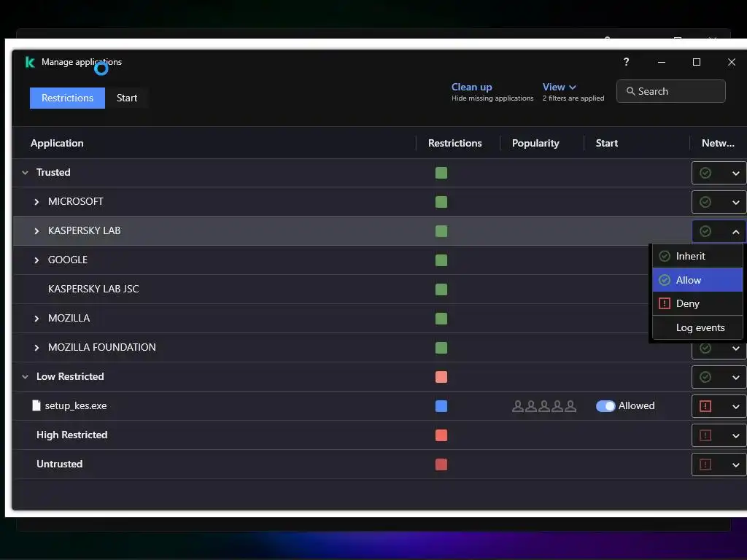Open the help question mark icon
The image size is (747, 560).
(x=626, y=62)
